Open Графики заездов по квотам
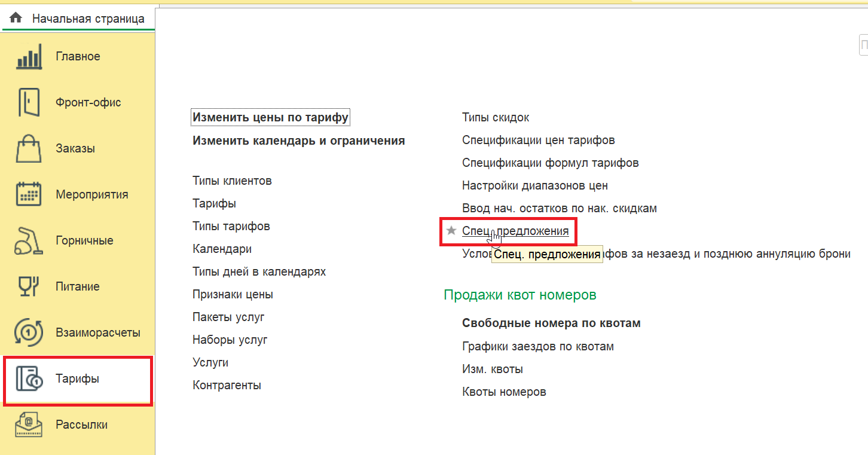The image size is (868, 455). pyautogui.click(x=538, y=346)
